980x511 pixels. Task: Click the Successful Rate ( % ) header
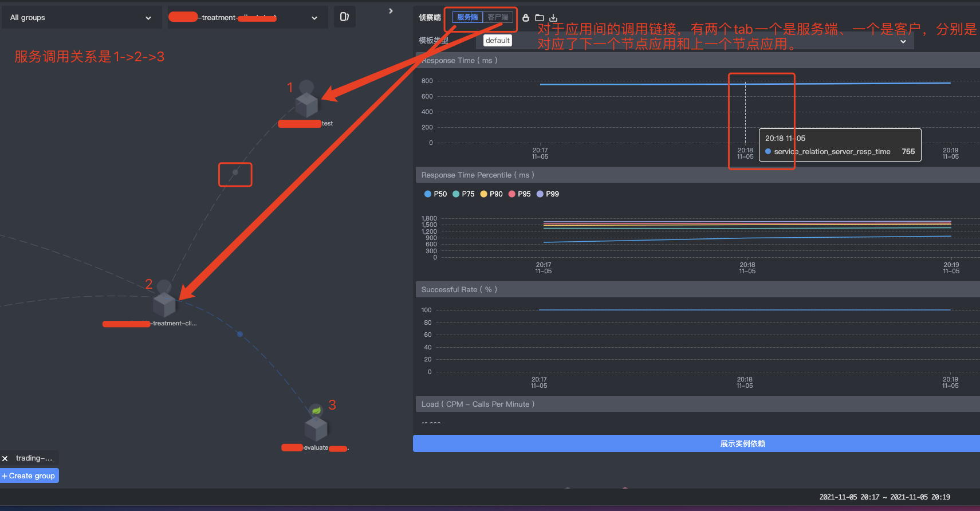698,289
